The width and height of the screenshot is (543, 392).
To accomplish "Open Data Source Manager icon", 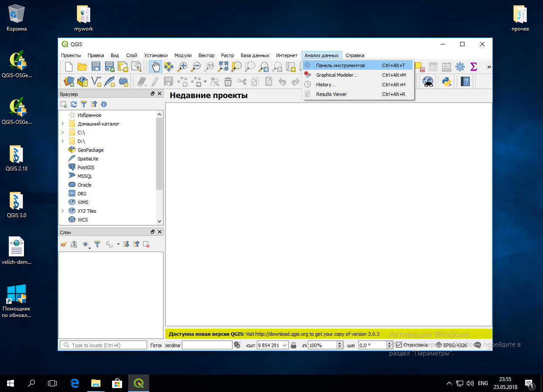I will tap(69, 82).
